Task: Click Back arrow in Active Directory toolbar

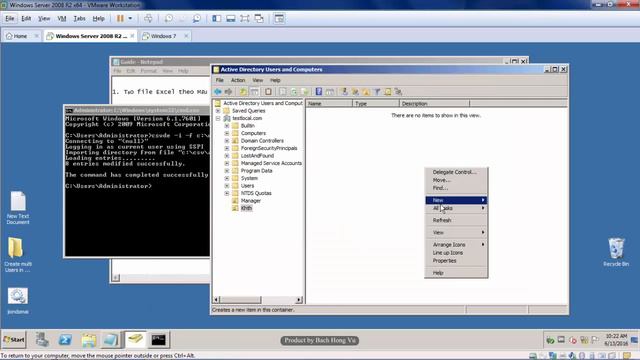Action: (x=218, y=92)
